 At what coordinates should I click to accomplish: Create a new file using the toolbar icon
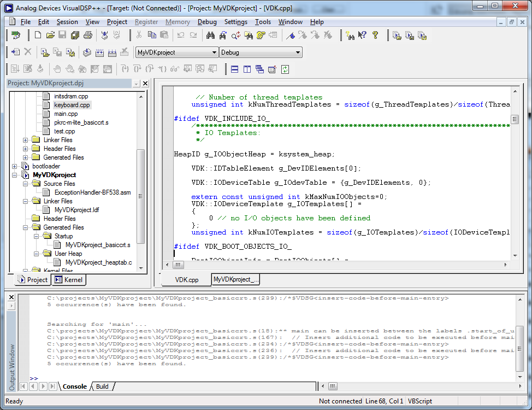[38, 36]
